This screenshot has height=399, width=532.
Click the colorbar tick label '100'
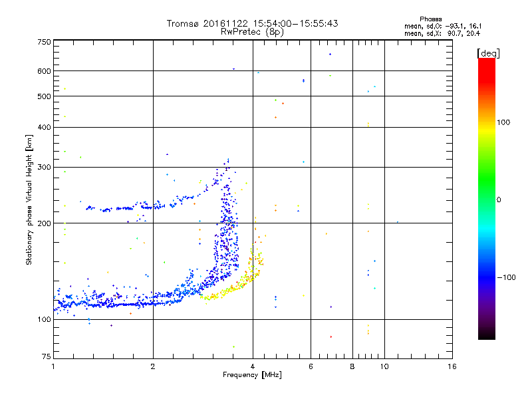tap(503, 122)
